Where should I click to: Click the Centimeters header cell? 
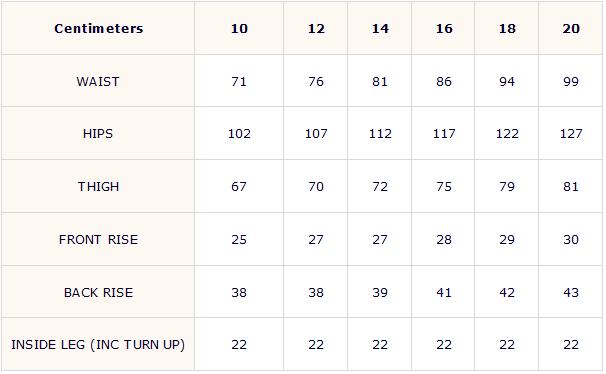[x=99, y=29]
